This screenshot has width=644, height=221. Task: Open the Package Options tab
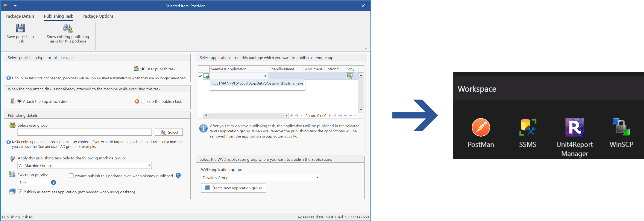coord(98,16)
